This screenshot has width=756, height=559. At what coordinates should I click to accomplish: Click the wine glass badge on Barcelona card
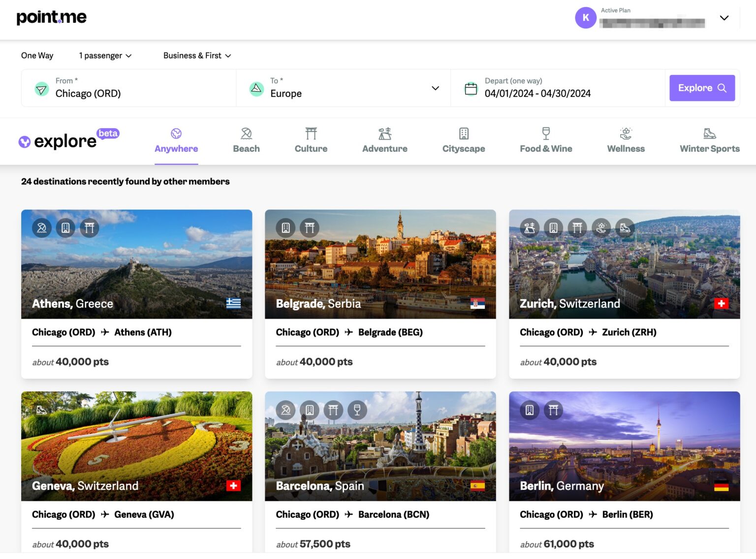click(357, 409)
